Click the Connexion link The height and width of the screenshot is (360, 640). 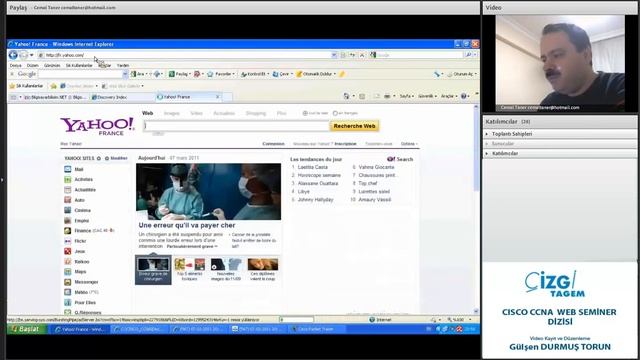(273, 144)
